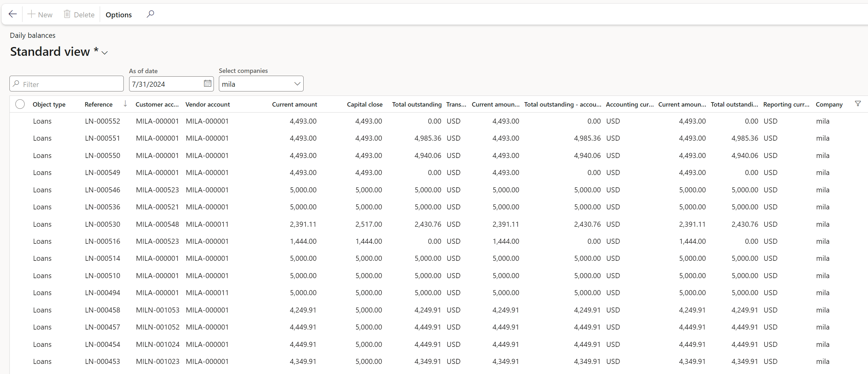Select reference LN-000510 cell
Viewport: 868px width, 374px height.
click(102, 276)
